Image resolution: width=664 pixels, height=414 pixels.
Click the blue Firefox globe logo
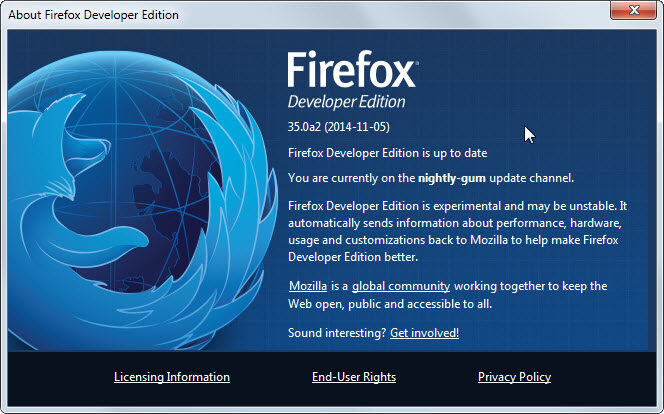point(142,201)
